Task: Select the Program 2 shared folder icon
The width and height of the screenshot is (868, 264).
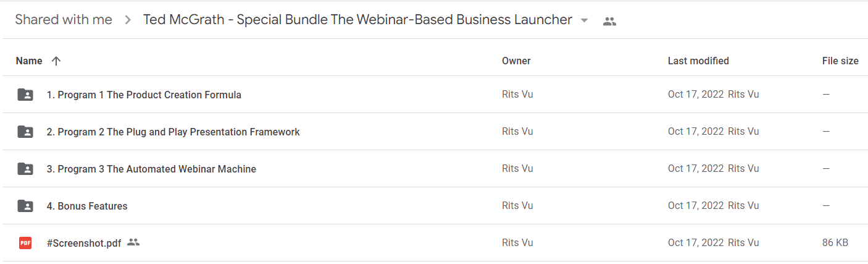Action: tap(25, 132)
